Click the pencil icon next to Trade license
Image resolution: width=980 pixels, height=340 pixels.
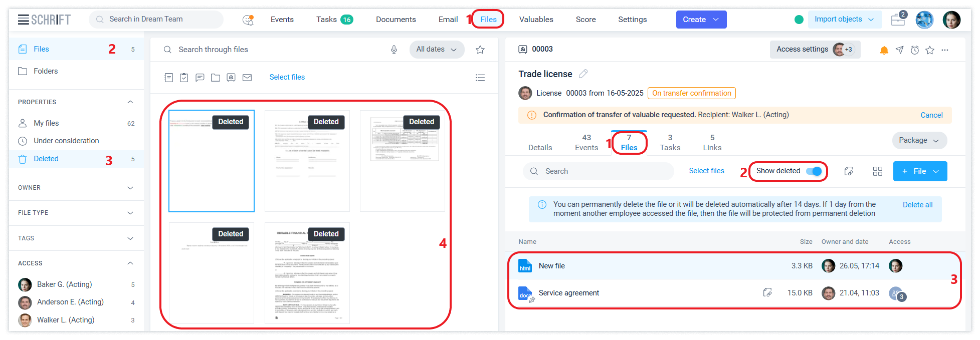coord(583,74)
